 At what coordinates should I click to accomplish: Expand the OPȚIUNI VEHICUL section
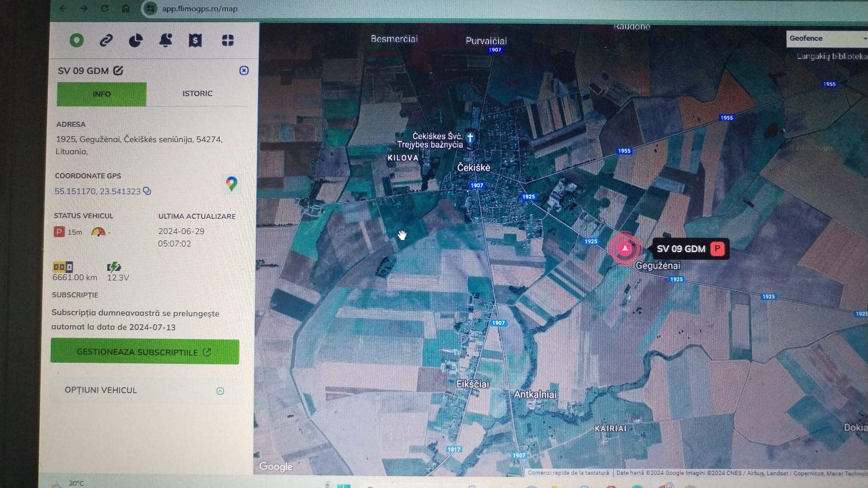coord(220,391)
